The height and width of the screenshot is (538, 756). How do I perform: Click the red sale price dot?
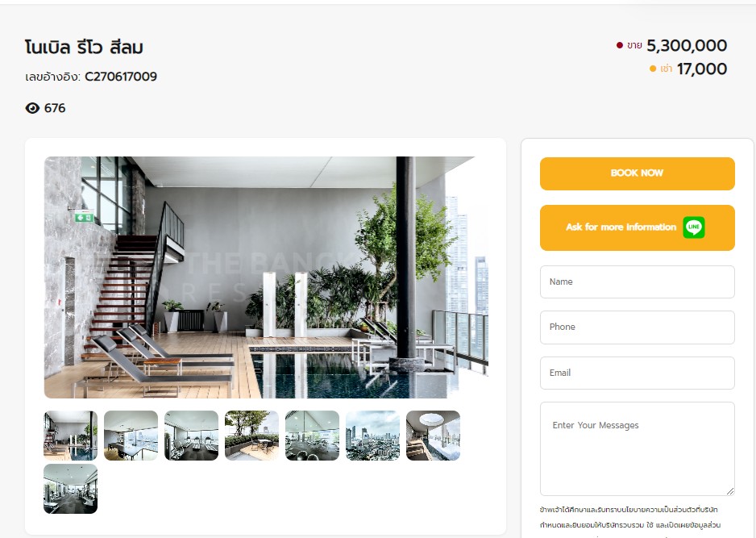(620, 45)
